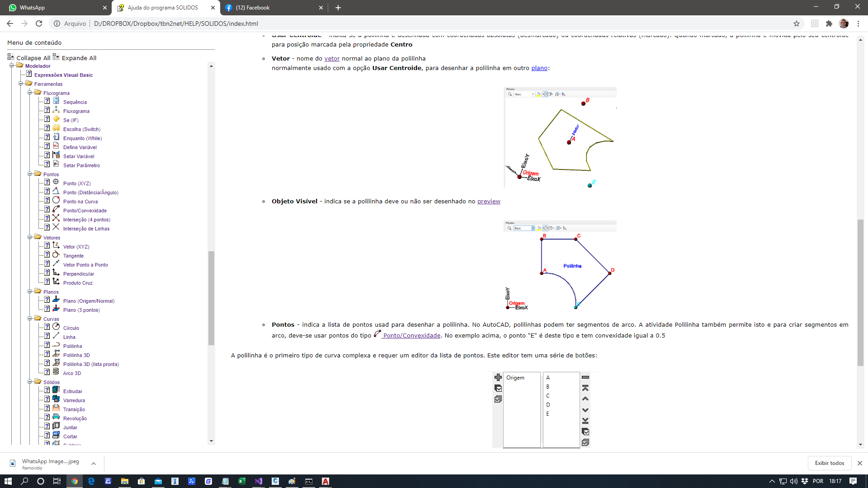The width and height of the screenshot is (868, 488).
Task: Click the Ponto/Convexidade arc icon in tree
Action: (56, 209)
